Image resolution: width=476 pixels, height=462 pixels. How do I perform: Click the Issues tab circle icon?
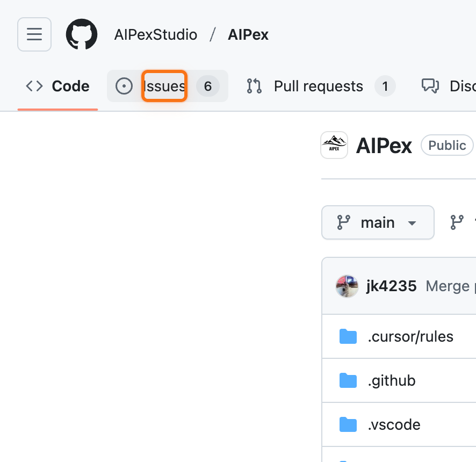(x=124, y=86)
